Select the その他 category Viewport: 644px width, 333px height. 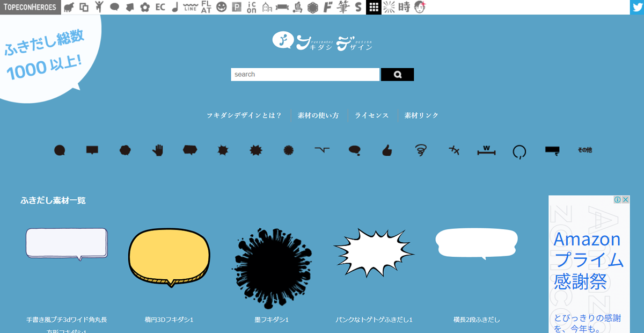coord(584,150)
